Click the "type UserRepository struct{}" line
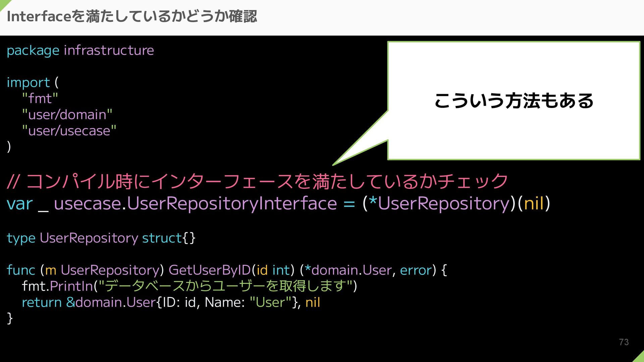644x362 pixels. (101, 238)
